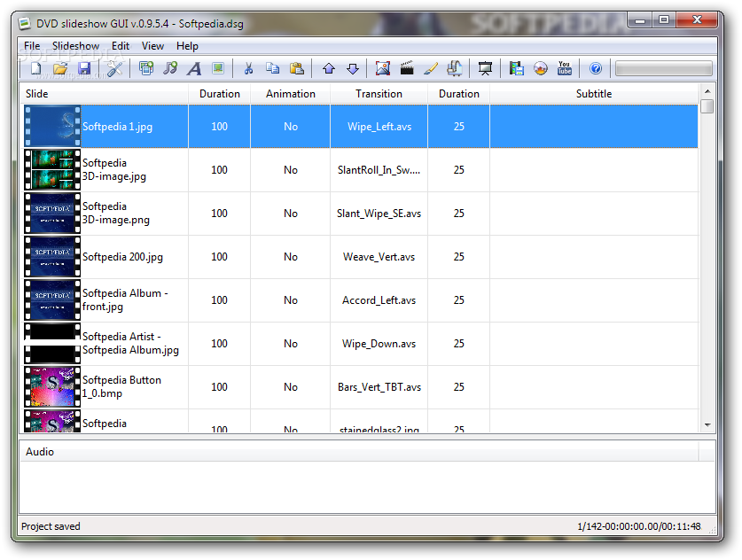Select the Softpedia 3D-image.png slide

361,214
